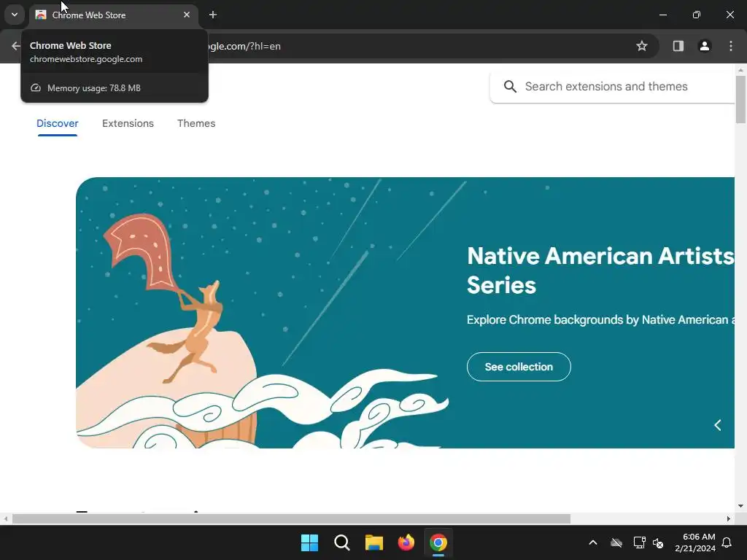Click the scroll up arrow on vertical scrollbar

click(740, 70)
